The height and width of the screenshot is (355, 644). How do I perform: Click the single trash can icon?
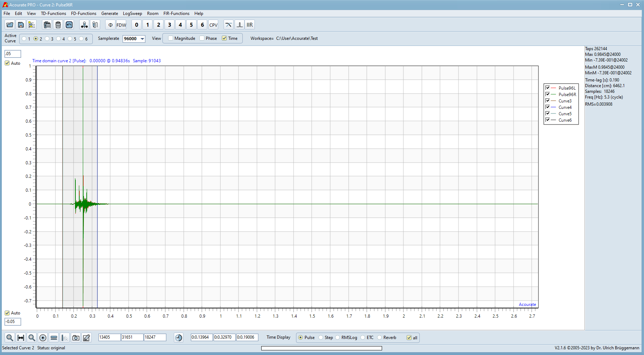click(x=58, y=25)
